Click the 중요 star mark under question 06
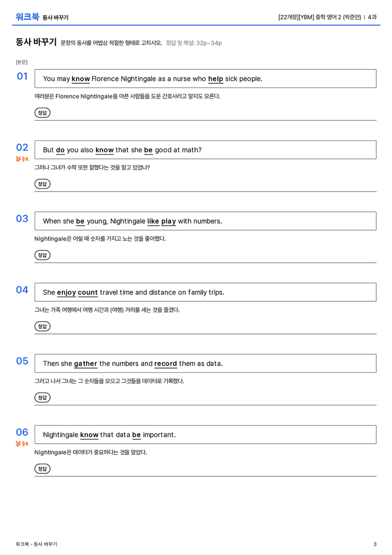 click(22, 444)
